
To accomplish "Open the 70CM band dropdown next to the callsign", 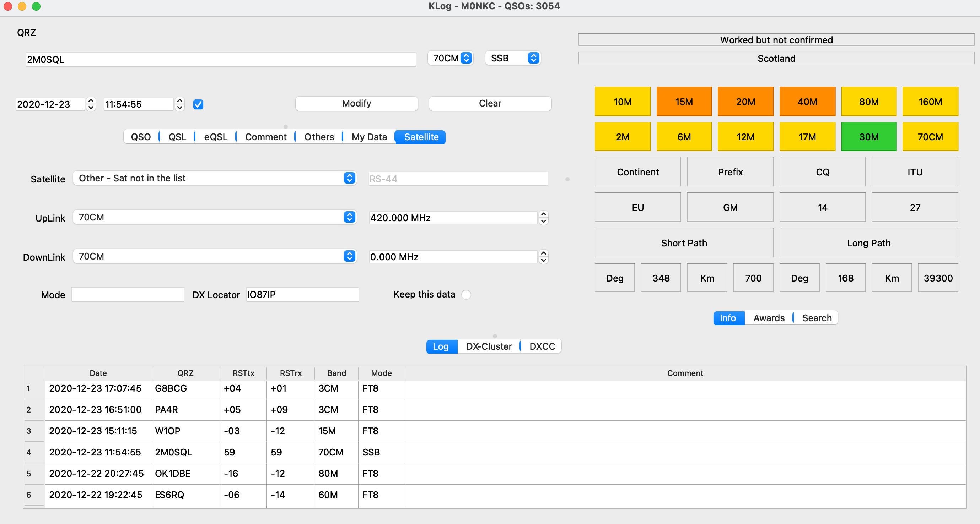I will [451, 58].
